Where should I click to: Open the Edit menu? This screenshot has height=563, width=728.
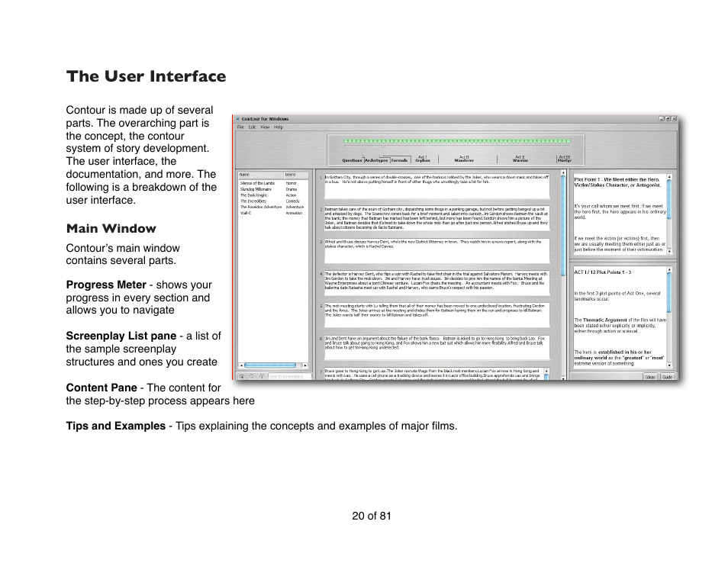coord(252,127)
